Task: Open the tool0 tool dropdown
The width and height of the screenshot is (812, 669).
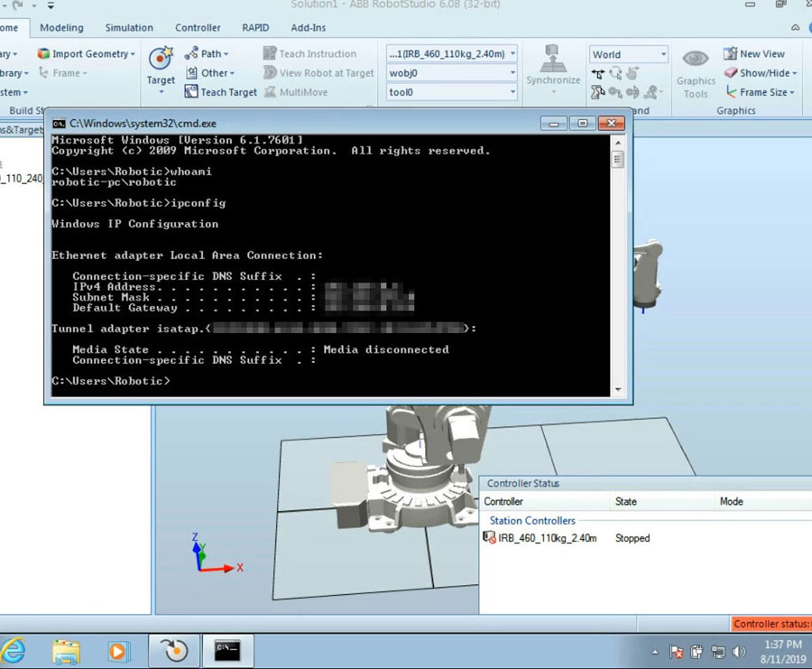Action: point(512,92)
